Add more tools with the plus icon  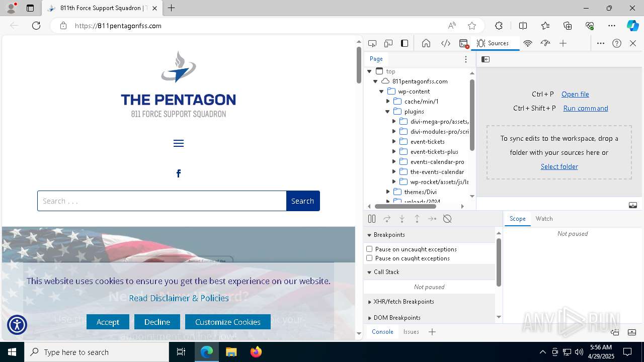(563, 43)
